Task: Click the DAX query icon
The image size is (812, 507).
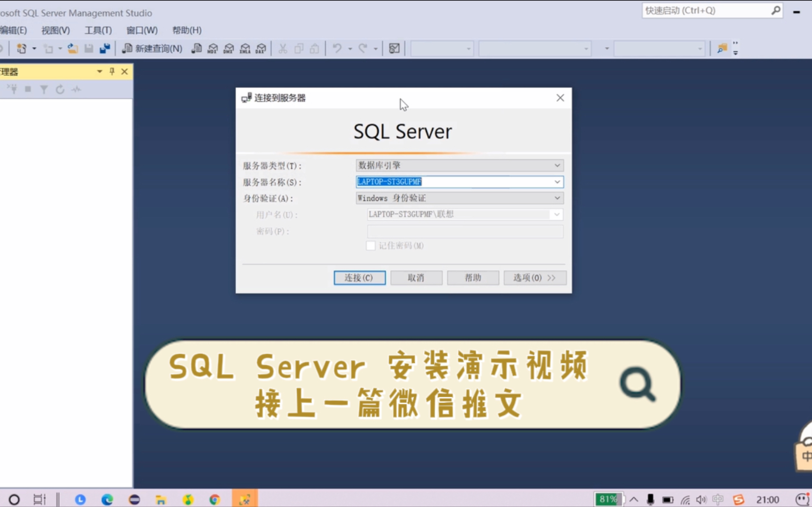Action: click(261, 48)
